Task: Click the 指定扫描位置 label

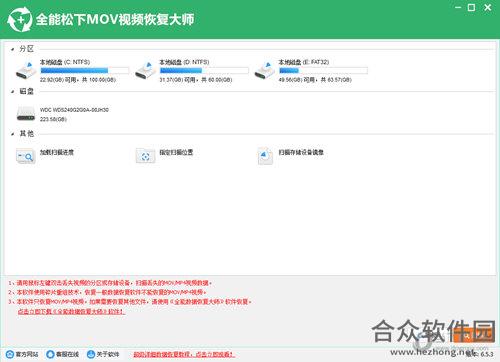Action: click(176, 152)
